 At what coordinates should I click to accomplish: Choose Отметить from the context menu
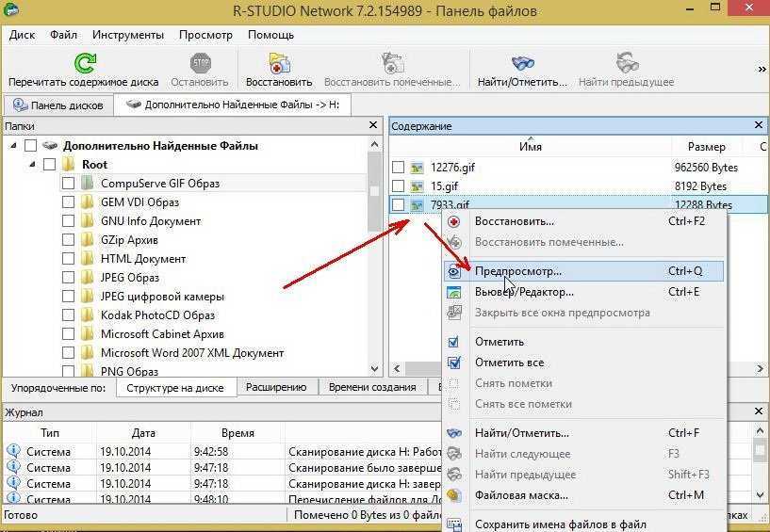coord(584,342)
